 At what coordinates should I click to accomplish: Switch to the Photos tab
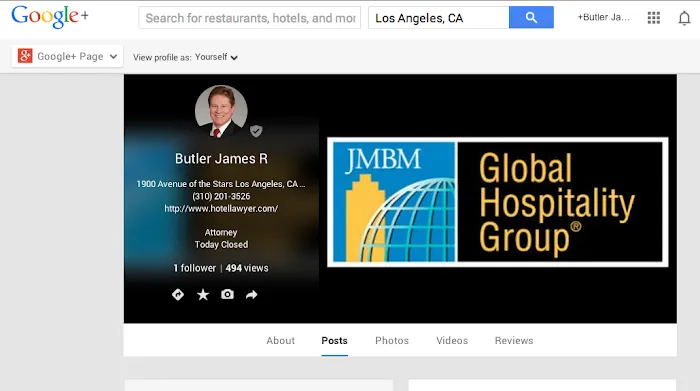(x=392, y=341)
